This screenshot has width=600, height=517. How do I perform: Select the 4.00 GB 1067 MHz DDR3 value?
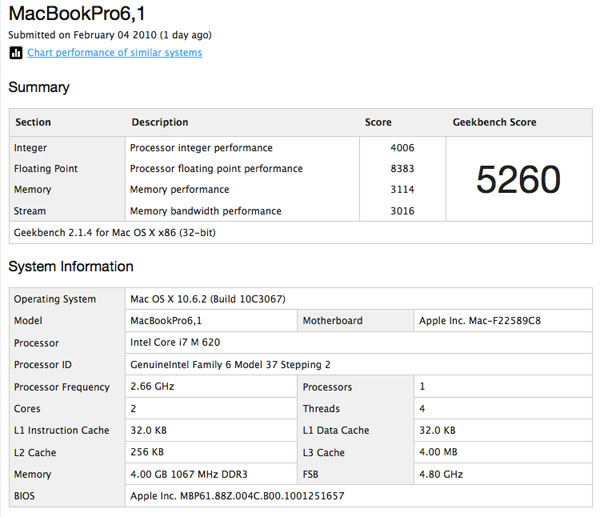(191, 475)
